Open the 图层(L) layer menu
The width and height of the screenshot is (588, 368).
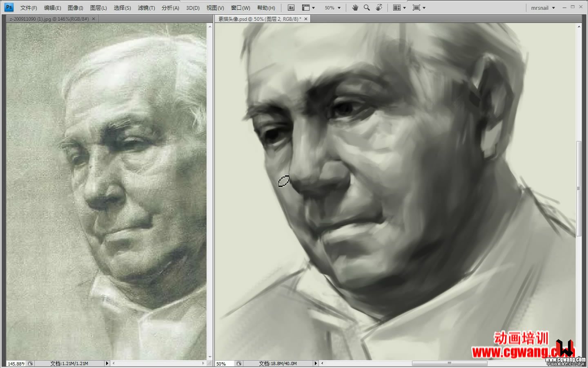(98, 8)
